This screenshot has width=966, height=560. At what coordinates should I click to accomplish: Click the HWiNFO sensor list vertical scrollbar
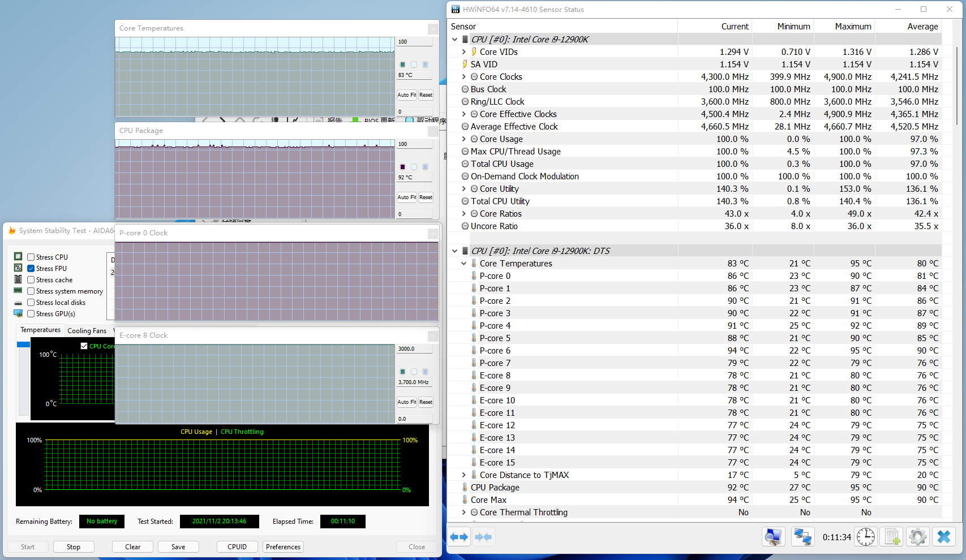click(958, 85)
